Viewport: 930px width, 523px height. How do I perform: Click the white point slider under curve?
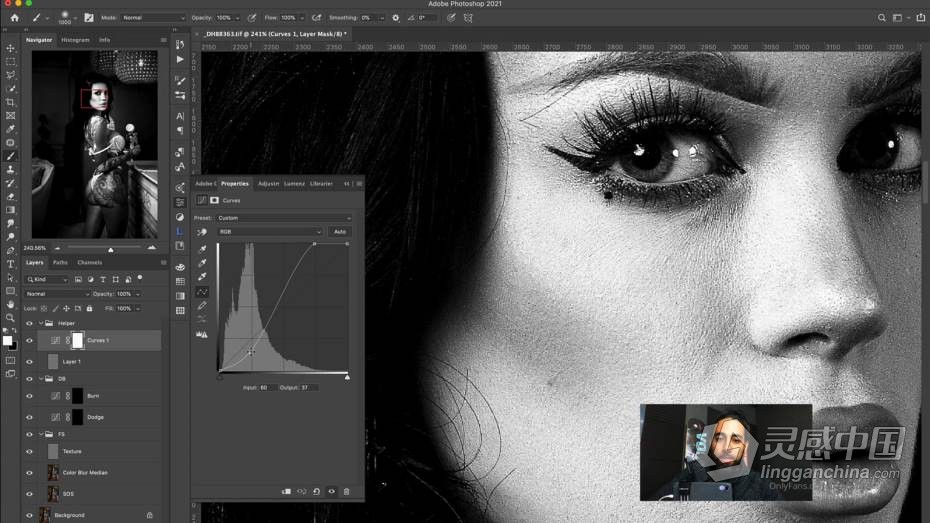tap(347, 377)
